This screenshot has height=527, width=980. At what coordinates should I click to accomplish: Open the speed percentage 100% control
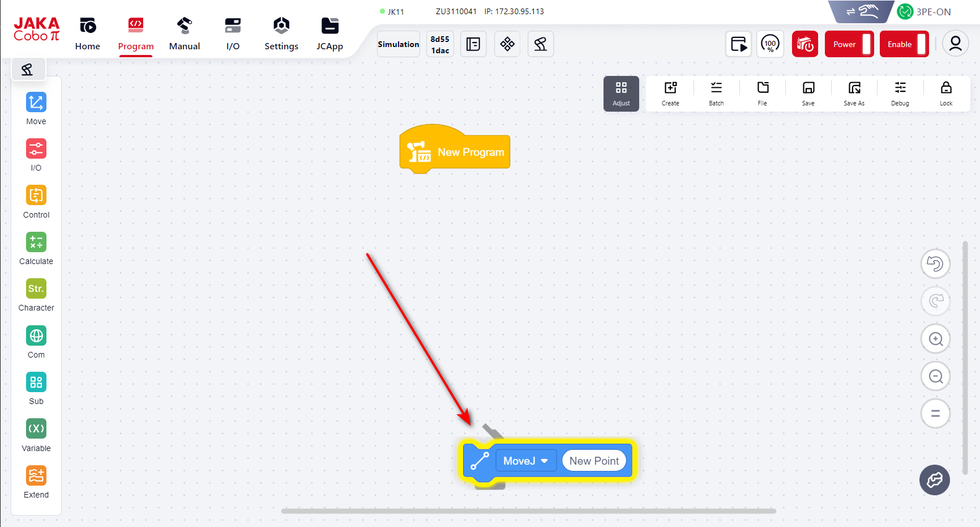pos(770,44)
